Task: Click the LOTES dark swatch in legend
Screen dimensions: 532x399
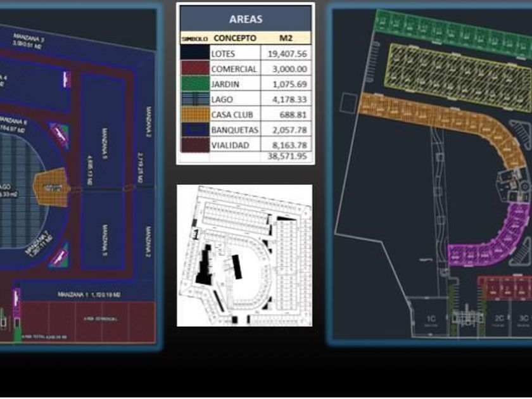Action: pyautogui.click(x=195, y=53)
